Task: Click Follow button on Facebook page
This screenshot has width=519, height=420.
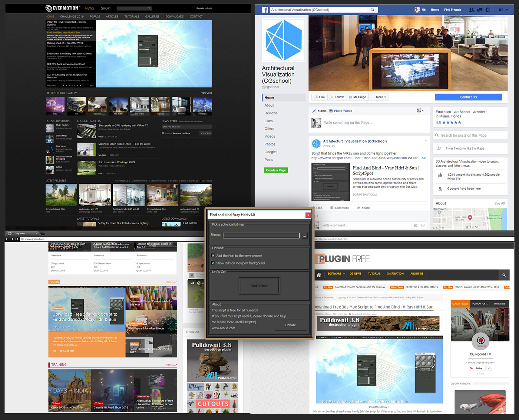Action: click(337, 97)
